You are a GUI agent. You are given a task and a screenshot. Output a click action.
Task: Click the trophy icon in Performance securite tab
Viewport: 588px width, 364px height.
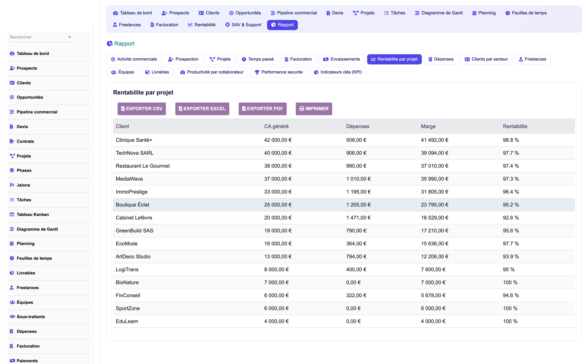coord(257,72)
